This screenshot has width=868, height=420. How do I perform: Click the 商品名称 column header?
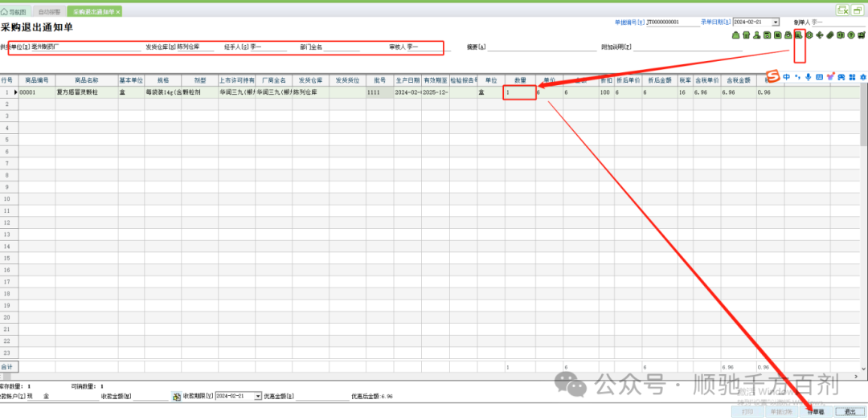[86, 80]
